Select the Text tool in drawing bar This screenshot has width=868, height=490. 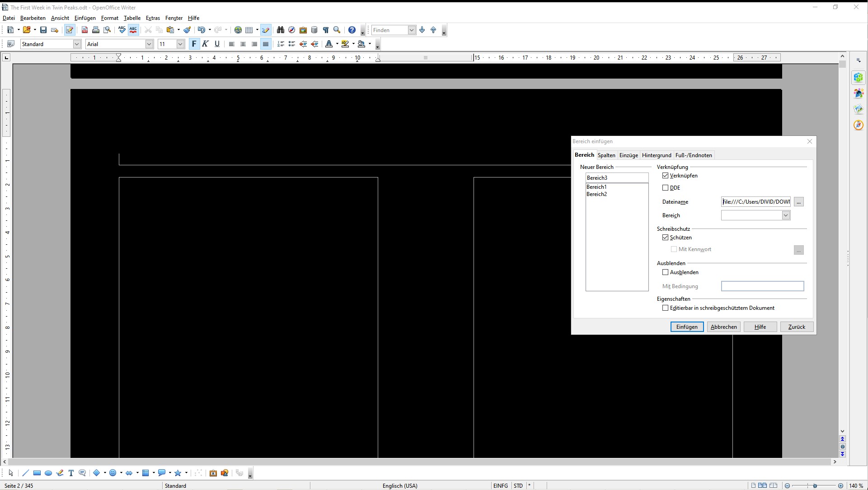[71, 473]
